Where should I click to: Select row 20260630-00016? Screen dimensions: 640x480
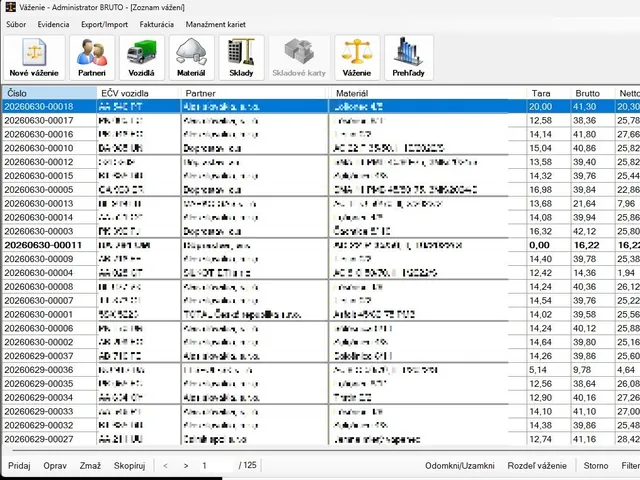pos(321,134)
